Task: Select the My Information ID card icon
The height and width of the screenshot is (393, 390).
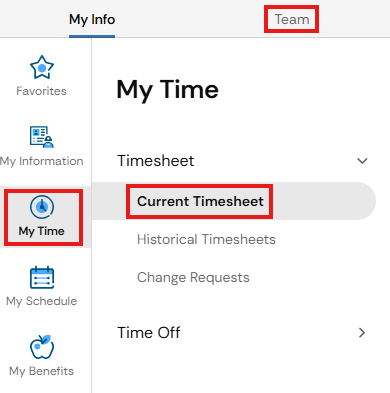Action: coord(42,137)
